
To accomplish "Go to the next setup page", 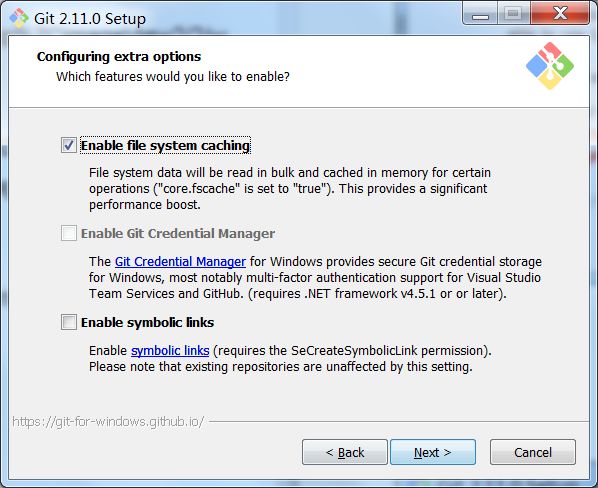I will (433, 452).
